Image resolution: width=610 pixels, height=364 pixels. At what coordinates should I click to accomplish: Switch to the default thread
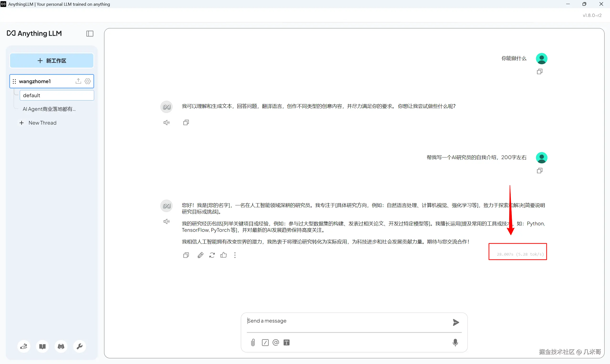[31, 95]
